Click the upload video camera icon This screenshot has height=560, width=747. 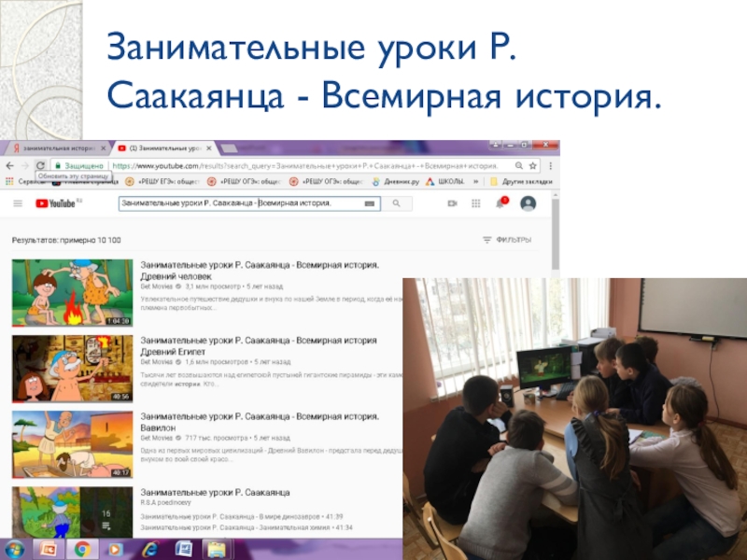tap(452, 203)
